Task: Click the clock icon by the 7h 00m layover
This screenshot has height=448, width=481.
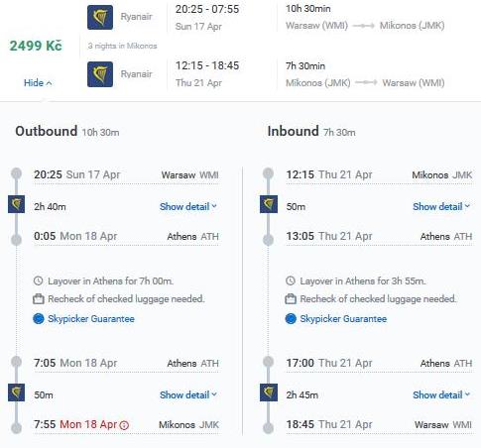Action: tap(39, 281)
